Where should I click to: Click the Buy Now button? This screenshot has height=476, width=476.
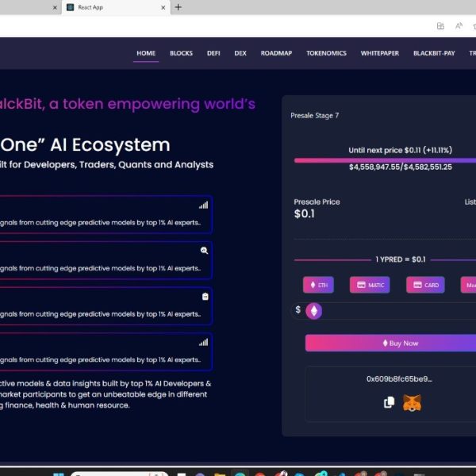click(x=390, y=343)
